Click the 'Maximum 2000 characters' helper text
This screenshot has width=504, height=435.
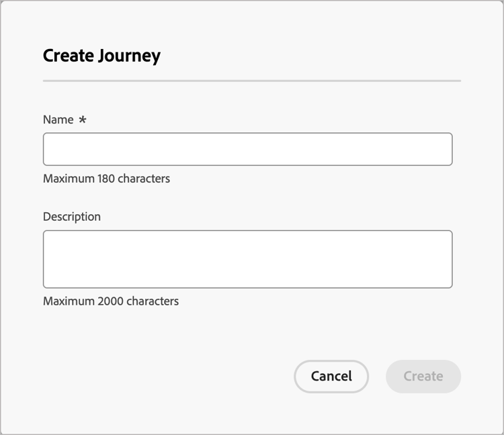111,301
